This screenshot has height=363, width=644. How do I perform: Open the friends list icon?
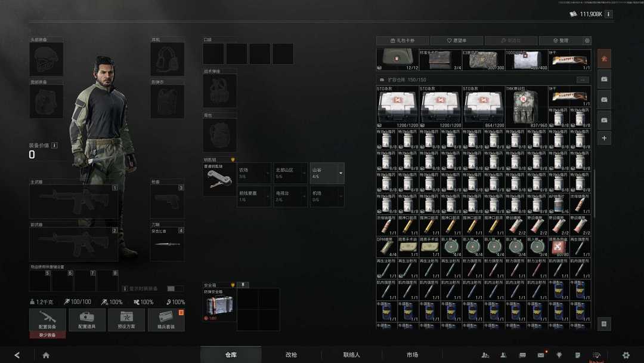485,355
